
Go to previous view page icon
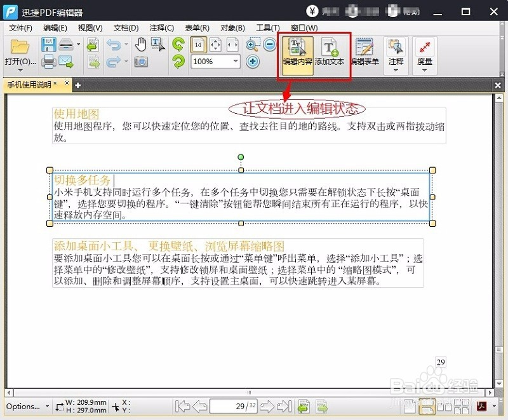(x=93, y=44)
